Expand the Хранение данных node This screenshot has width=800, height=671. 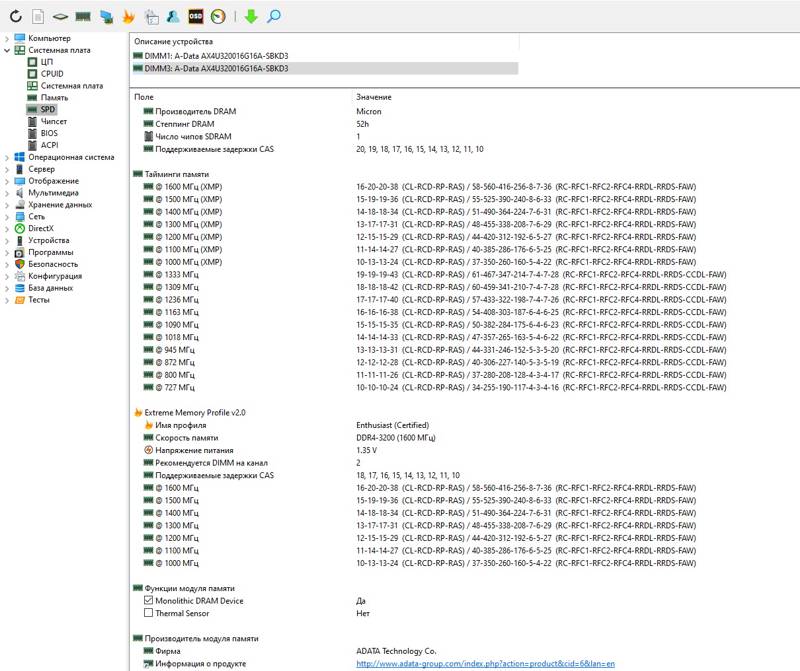pyautogui.click(x=7, y=205)
